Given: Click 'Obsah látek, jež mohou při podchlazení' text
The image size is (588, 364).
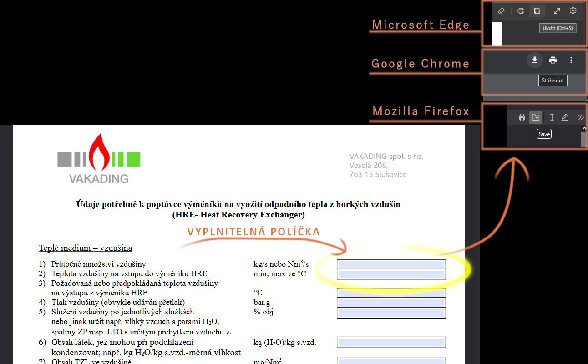Looking at the screenshot, I should 123,342.
